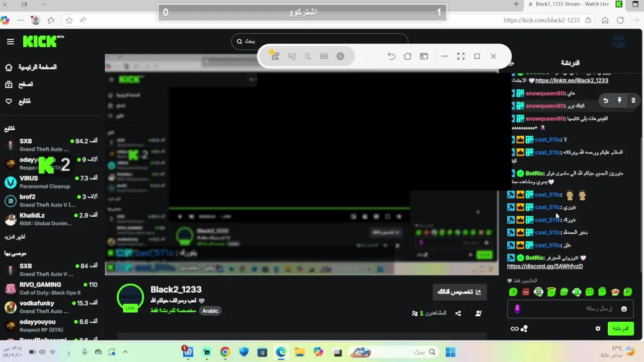Open the Kick hamburger sidebar menu

(x=10, y=42)
